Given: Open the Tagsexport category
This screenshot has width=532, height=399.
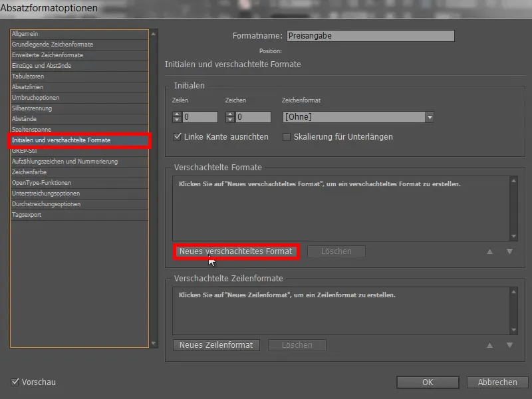Looking at the screenshot, I should [79, 215].
